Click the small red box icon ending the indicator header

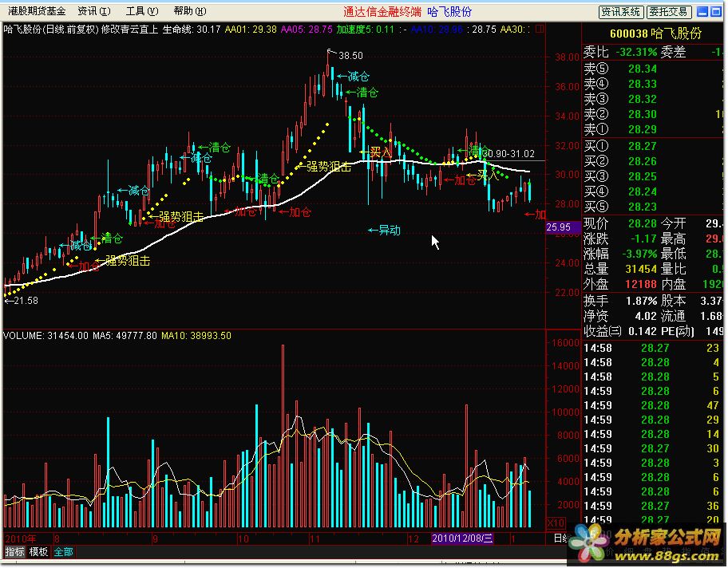click(540, 30)
